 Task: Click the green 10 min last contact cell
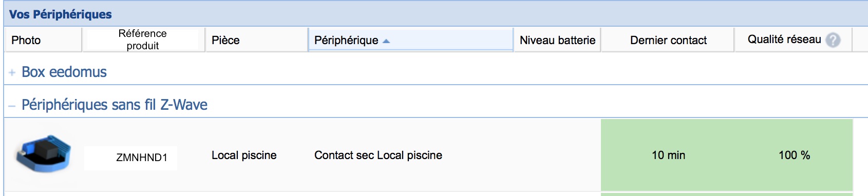point(668,155)
